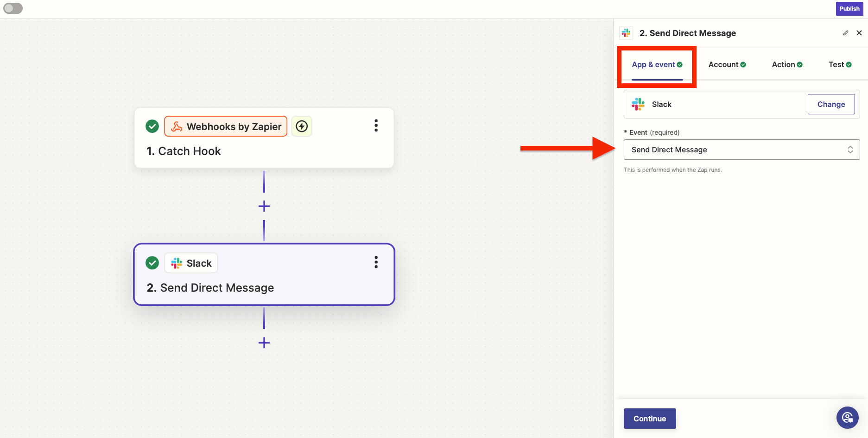Open the help chat bubble icon
The image size is (868, 438).
point(847,418)
